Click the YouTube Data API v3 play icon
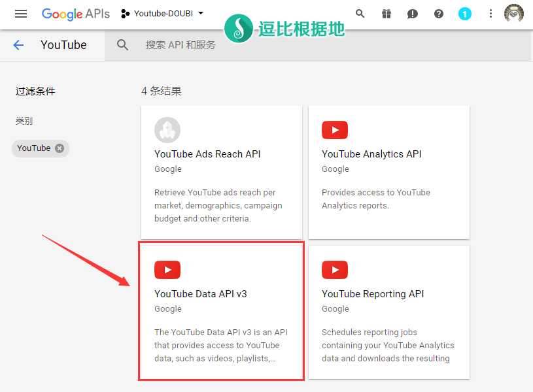Viewport: 533px width, 392px height. (167, 270)
